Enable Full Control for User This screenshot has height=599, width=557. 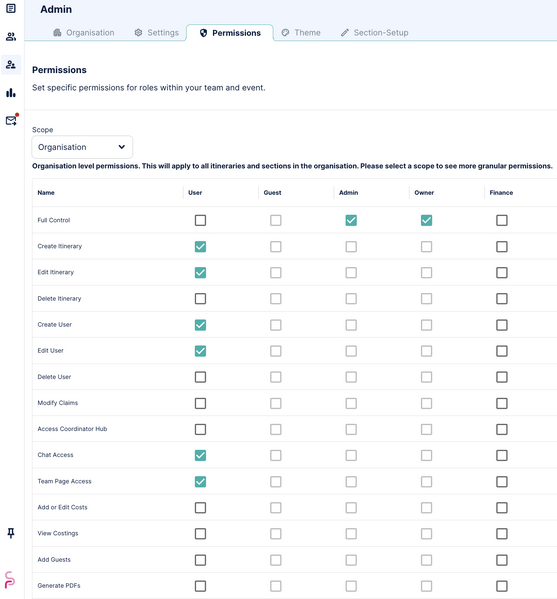coord(200,220)
